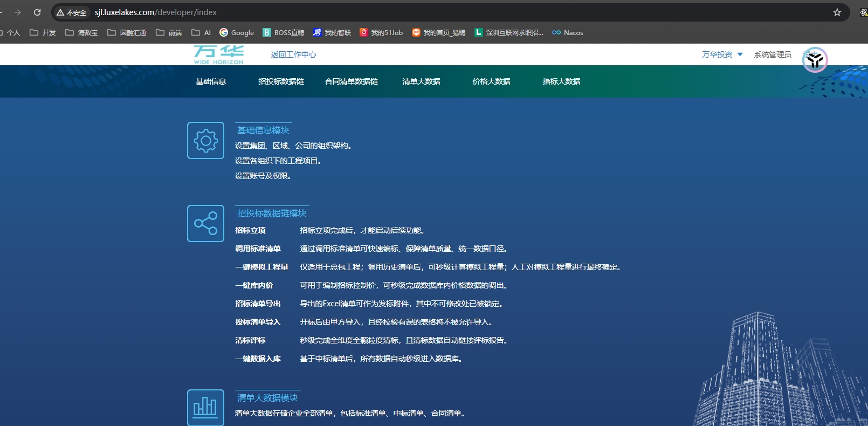Click the 一键库内价 row label
Viewport: 868px width, 426px height.
pyautogui.click(x=254, y=285)
